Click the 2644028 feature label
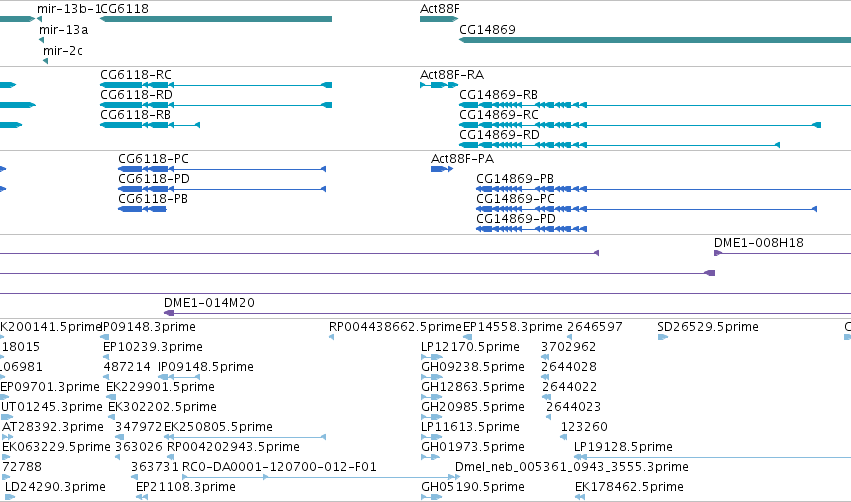The height and width of the screenshot is (502, 851). click(569, 367)
